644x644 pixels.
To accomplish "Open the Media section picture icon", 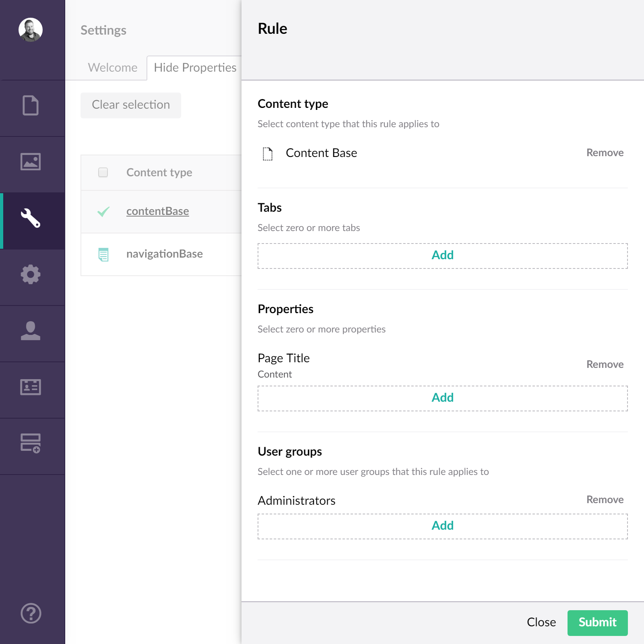I will [x=31, y=162].
